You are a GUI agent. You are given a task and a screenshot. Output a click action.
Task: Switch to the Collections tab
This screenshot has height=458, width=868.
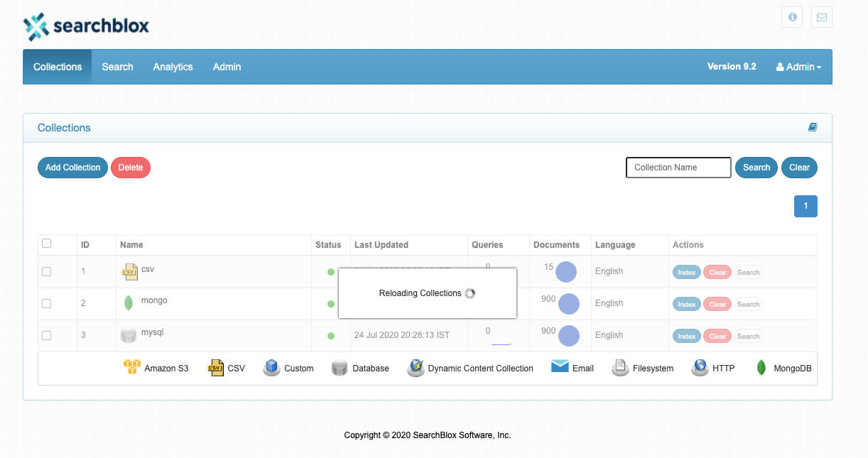[58, 67]
